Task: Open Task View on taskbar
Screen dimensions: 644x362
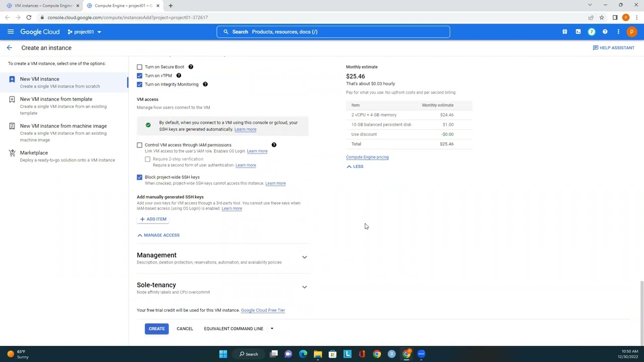Action: pos(274,354)
